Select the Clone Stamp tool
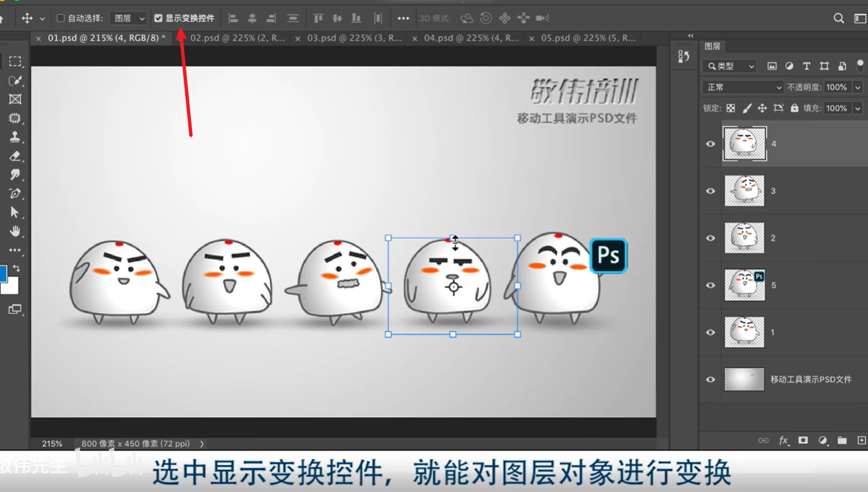This screenshot has width=868, height=492. pos(15,137)
